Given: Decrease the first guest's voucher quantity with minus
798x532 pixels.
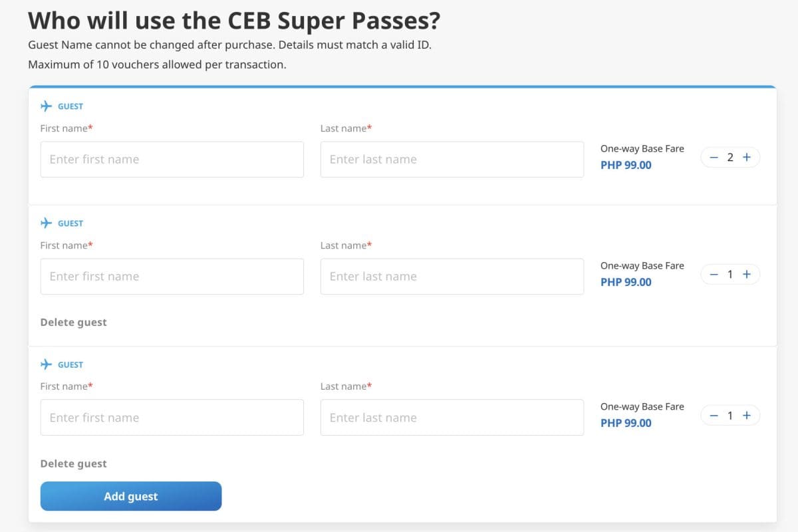Looking at the screenshot, I should click(x=714, y=158).
